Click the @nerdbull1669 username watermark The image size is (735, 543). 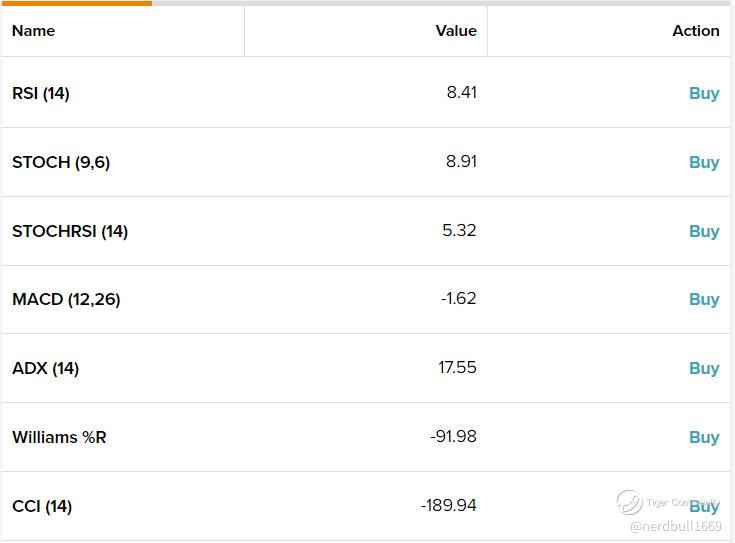tap(676, 526)
